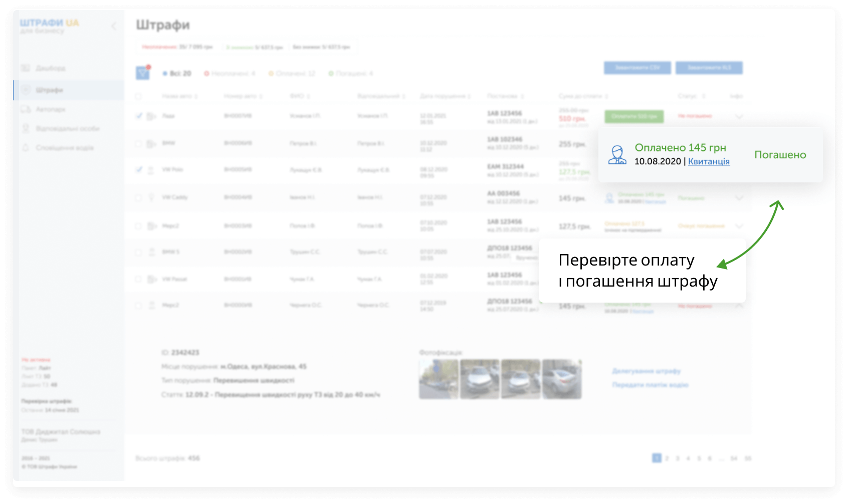Collapse sidebar with the left chevron
Image resolution: width=848 pixels, height=504 pixels.
pos(114,26)
